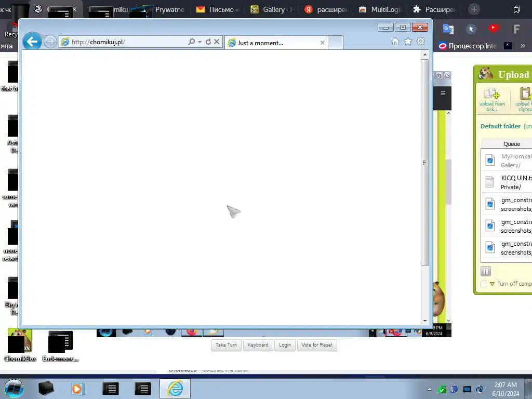Switch to the Prywatne browser tab

pyautogui.click(x=164, y=9)
